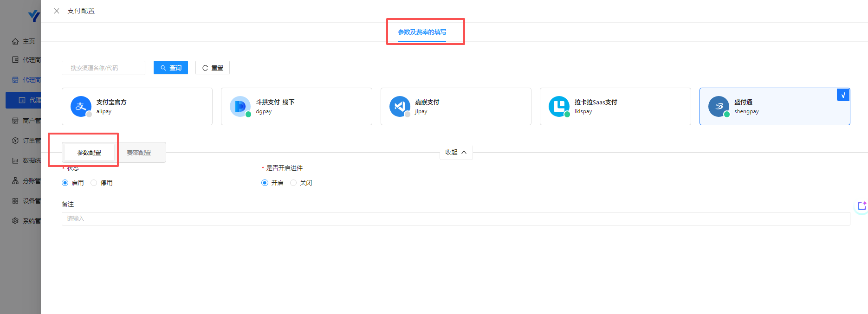The image size is (868, 314).
Task: Click the jlpay channel logo icon
Action: [399, 106]
